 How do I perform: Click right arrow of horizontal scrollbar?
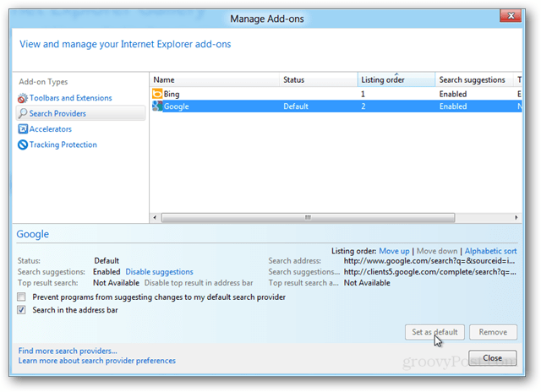click(516, 218)
